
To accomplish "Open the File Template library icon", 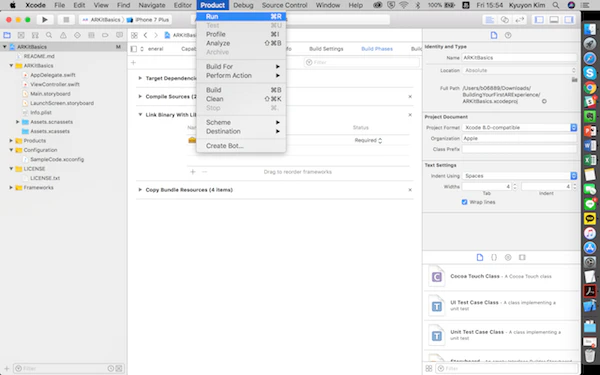I will pos(480,258).
